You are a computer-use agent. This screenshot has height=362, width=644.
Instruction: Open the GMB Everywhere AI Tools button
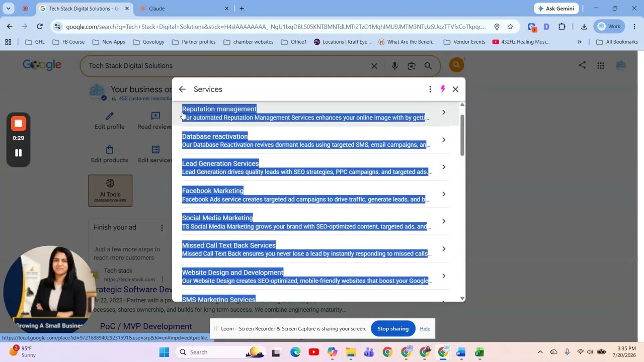110,191
